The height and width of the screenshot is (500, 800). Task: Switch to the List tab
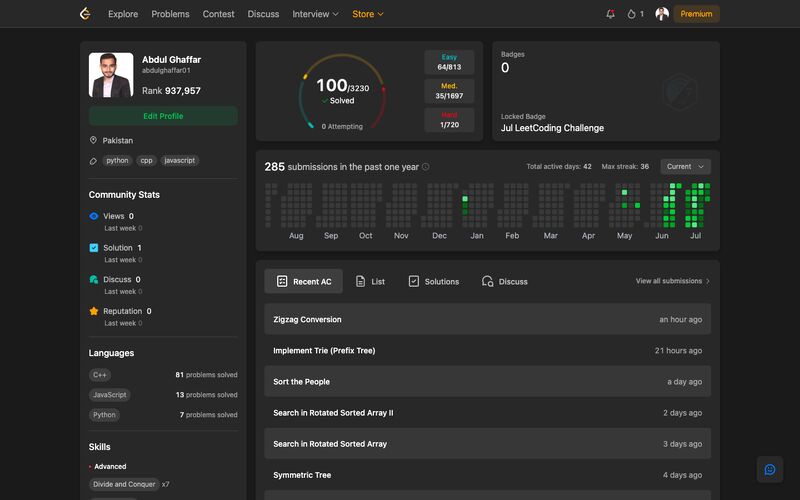[x=370, y=281]
